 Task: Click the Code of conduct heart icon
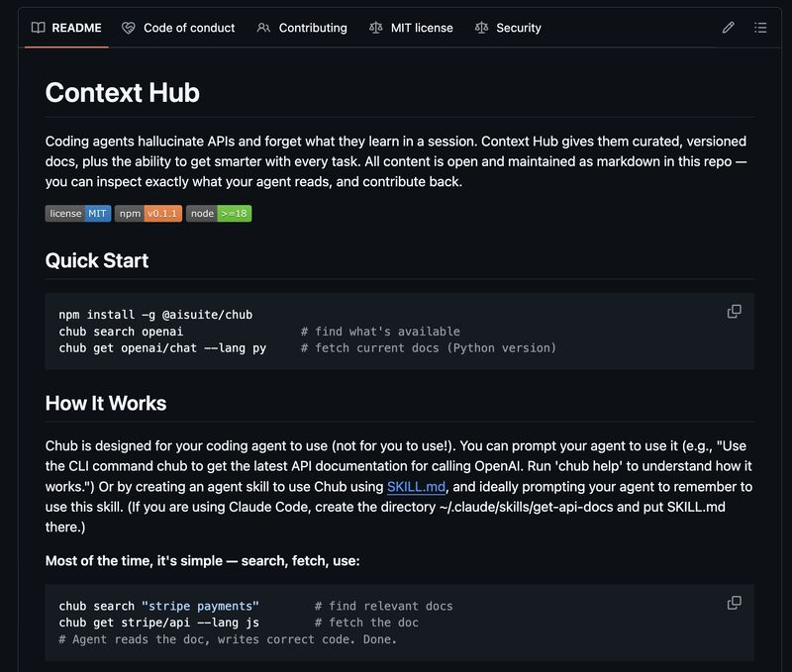(129, 28)
